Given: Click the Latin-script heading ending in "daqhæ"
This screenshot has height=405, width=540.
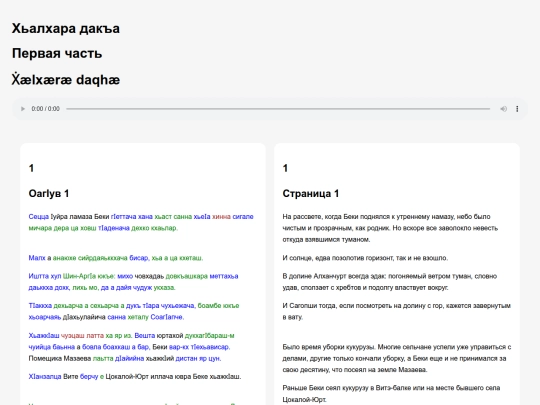Looking at the screenshot, I should coord(66,80).
